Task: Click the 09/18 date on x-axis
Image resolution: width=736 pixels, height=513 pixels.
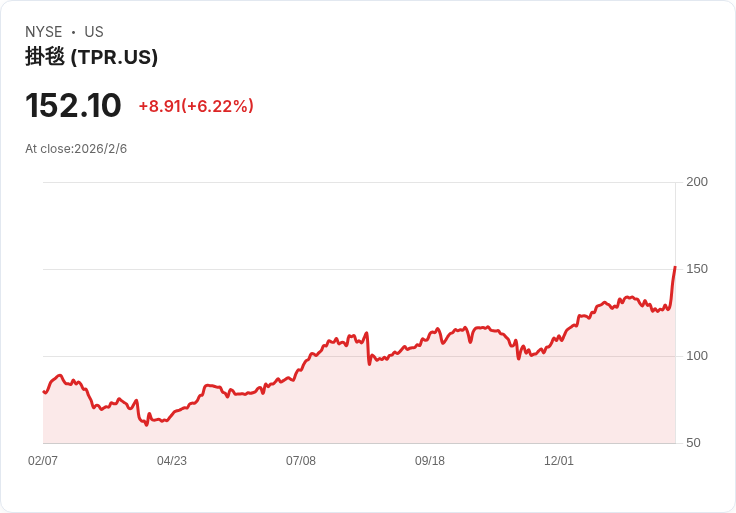Action: [x=430, y=461]
